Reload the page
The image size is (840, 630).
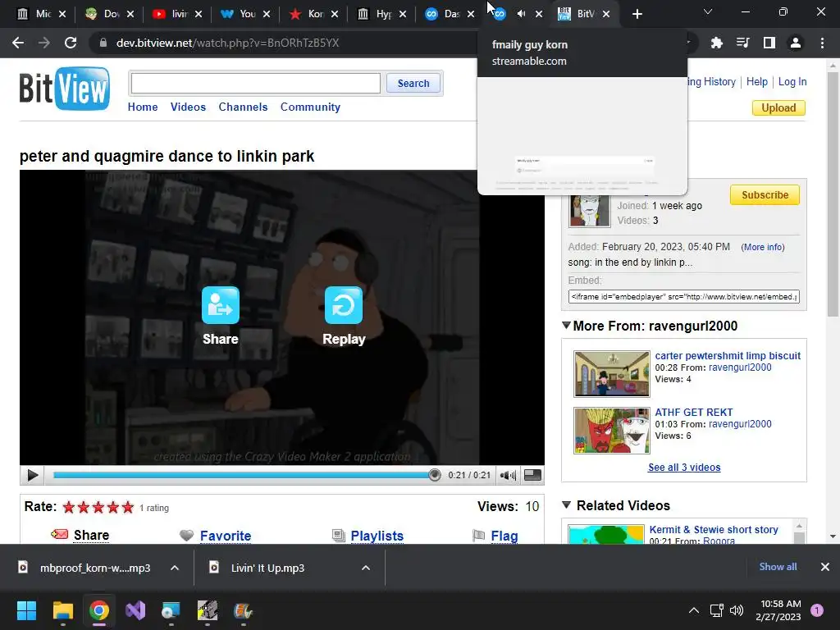(x=71, y=43)
